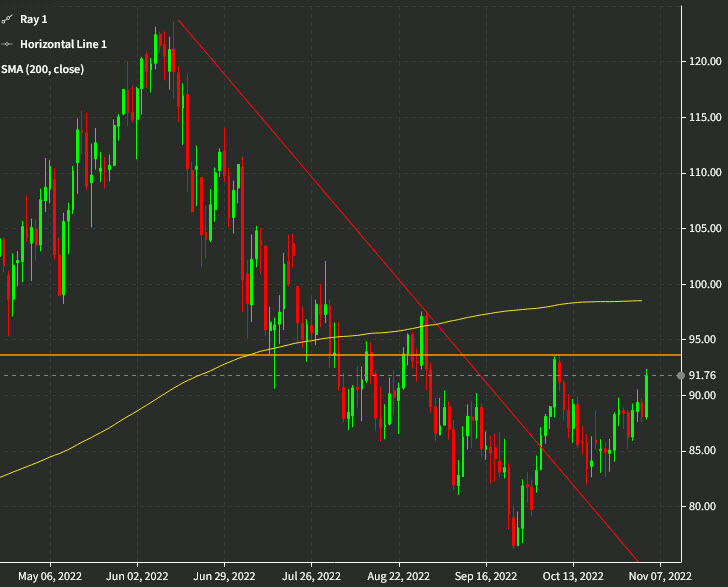
Task: Click the 120.00 price axis label
Action: [705, 61]
